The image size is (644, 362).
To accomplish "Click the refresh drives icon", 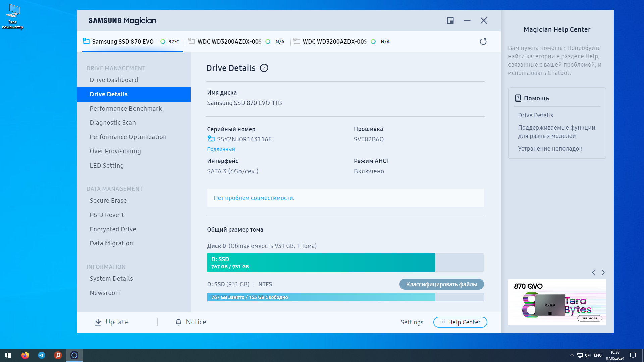I will [483, 41].
